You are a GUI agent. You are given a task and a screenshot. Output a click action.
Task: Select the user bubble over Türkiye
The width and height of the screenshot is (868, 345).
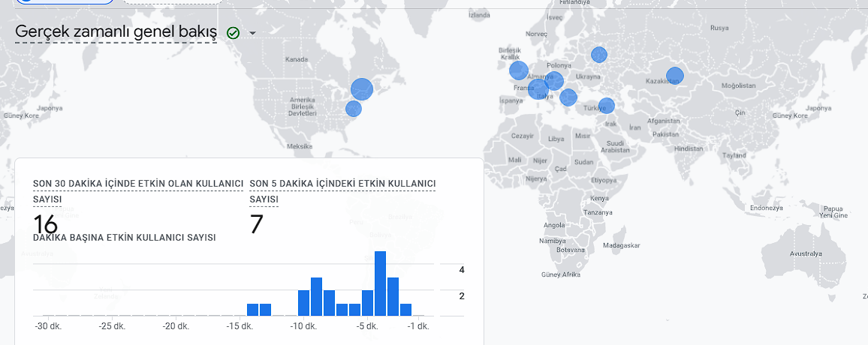pyautogui.click(x=607, y=106)
